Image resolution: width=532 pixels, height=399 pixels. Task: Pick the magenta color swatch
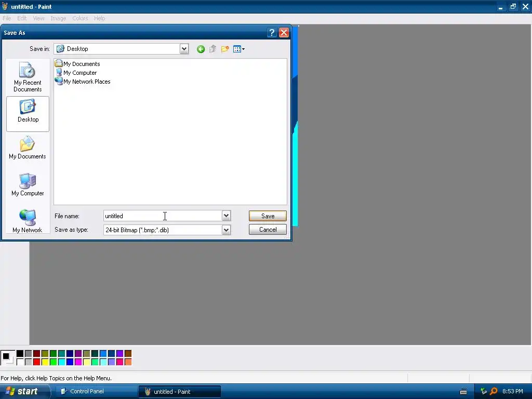(78, 362)
